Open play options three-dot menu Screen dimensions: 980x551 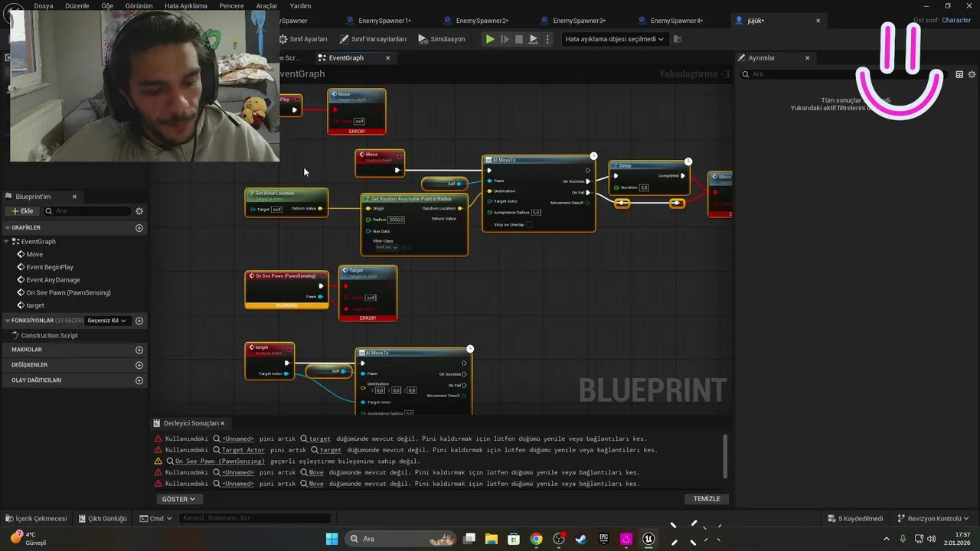547,39
